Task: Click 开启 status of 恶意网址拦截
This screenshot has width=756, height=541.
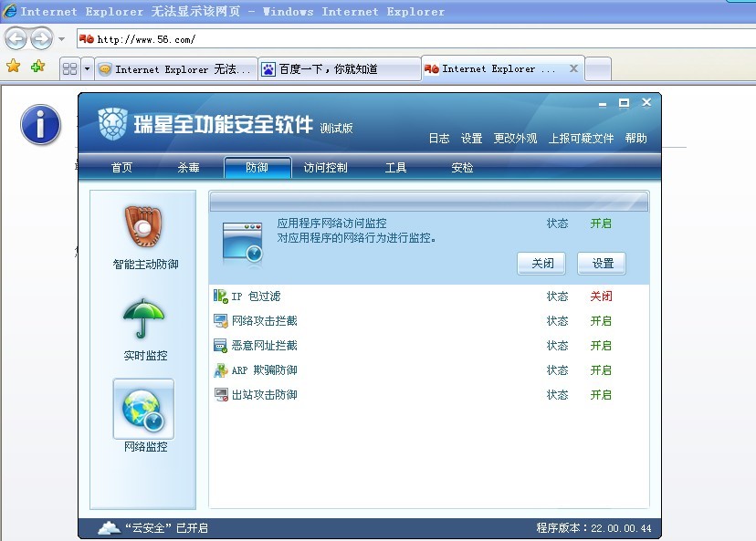Action: (601, 346)
